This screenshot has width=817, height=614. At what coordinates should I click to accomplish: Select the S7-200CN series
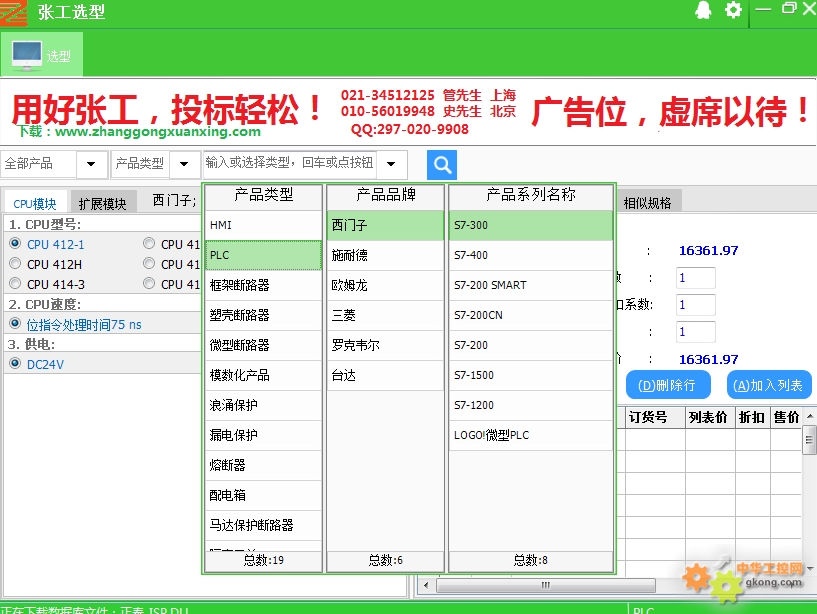click(530, 315)
